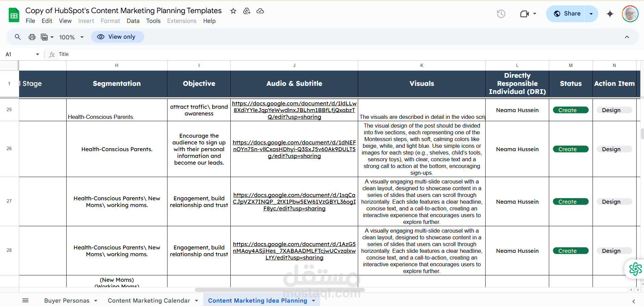This screenshot has width=644, height=306.
Task: Select column H header
Action: [117, 65]
